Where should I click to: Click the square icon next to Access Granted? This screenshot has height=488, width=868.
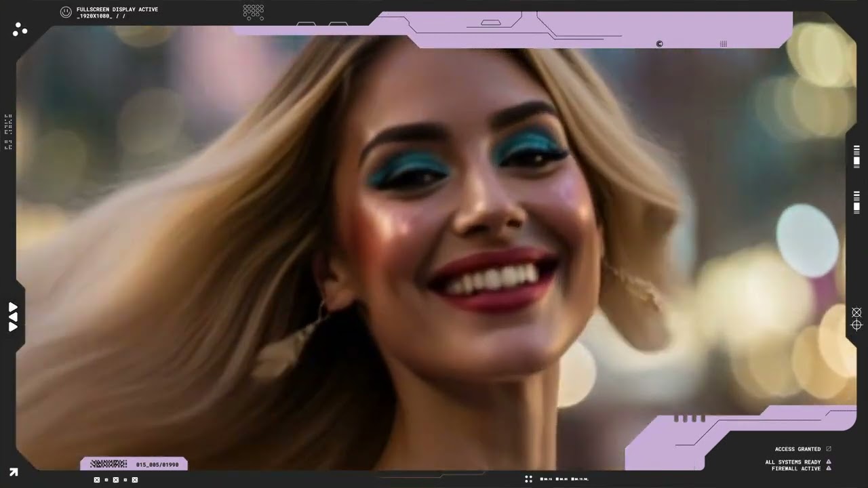[x=829, y=449]
